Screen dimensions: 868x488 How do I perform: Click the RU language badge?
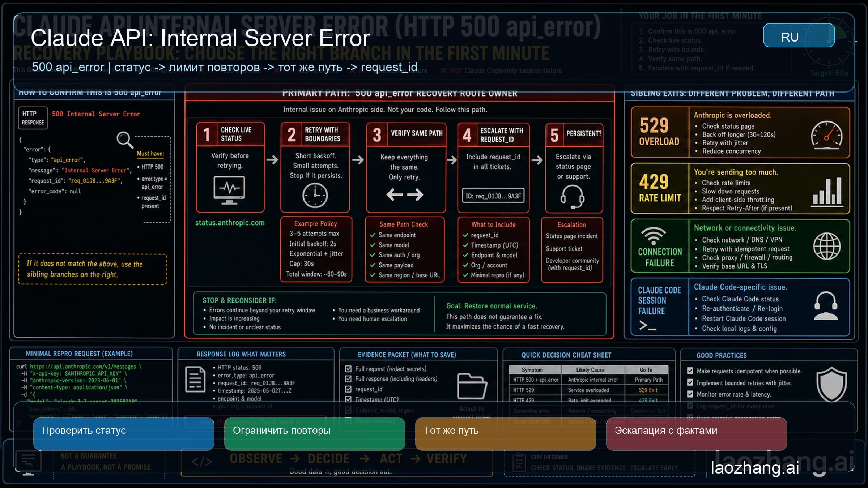(x=799, y=35)
